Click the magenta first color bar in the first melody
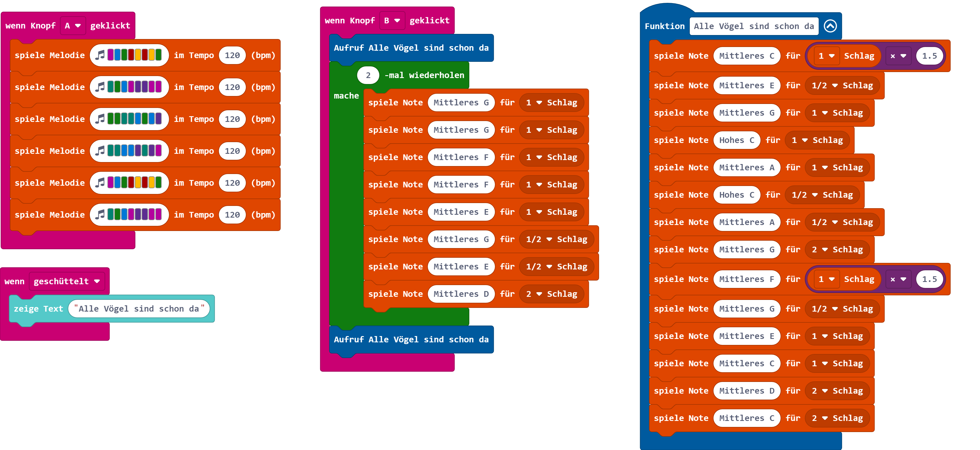980x450 pixels. (x=111, y=55)
